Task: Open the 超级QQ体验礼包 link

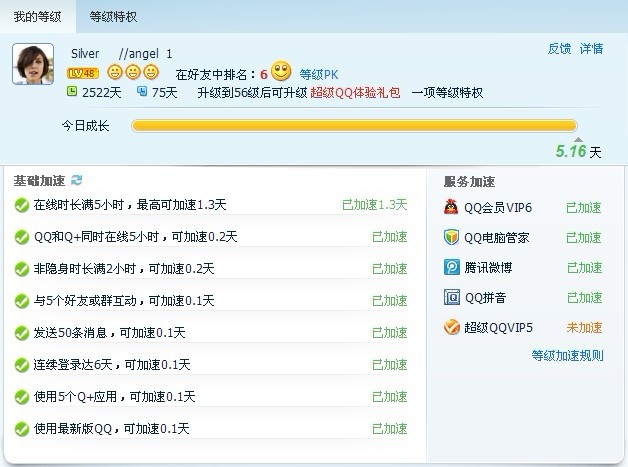Action: (x=355, y=93)
